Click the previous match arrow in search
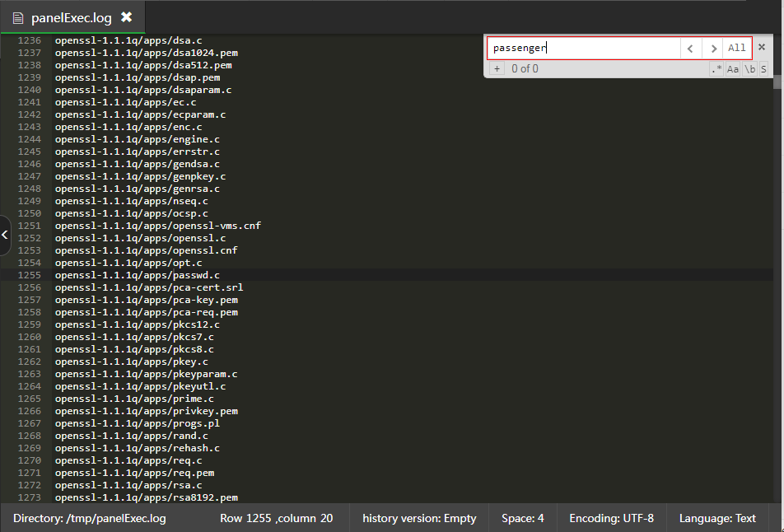Viewport: 784px width, 532px height. tap(691, 48)
